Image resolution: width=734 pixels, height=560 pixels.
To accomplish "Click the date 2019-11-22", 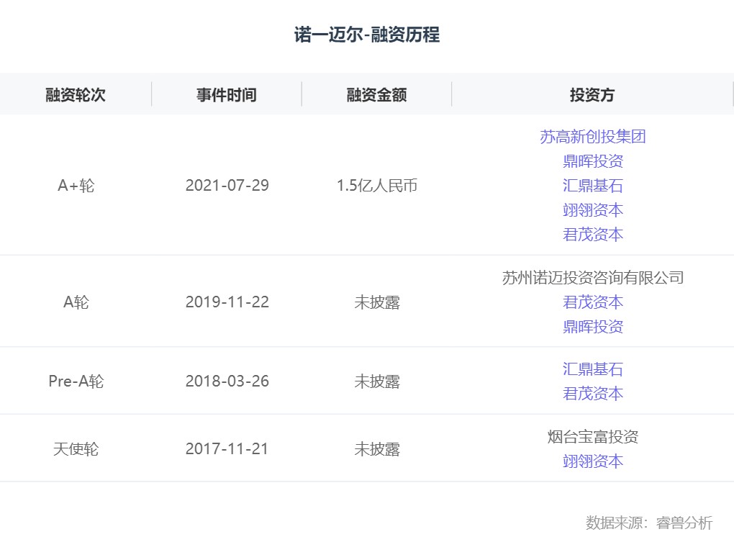I will point(227,302).
